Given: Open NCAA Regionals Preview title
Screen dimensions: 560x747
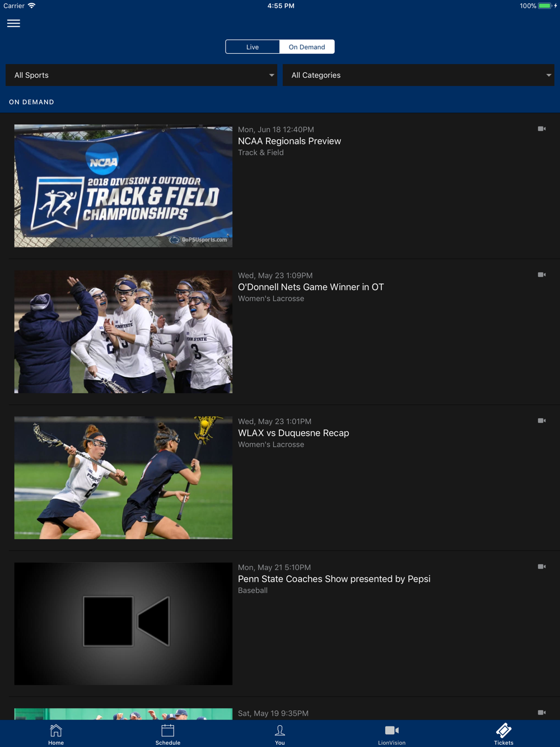Looking at the screenshot, I should pyautogui.click(x=289, y=141).
